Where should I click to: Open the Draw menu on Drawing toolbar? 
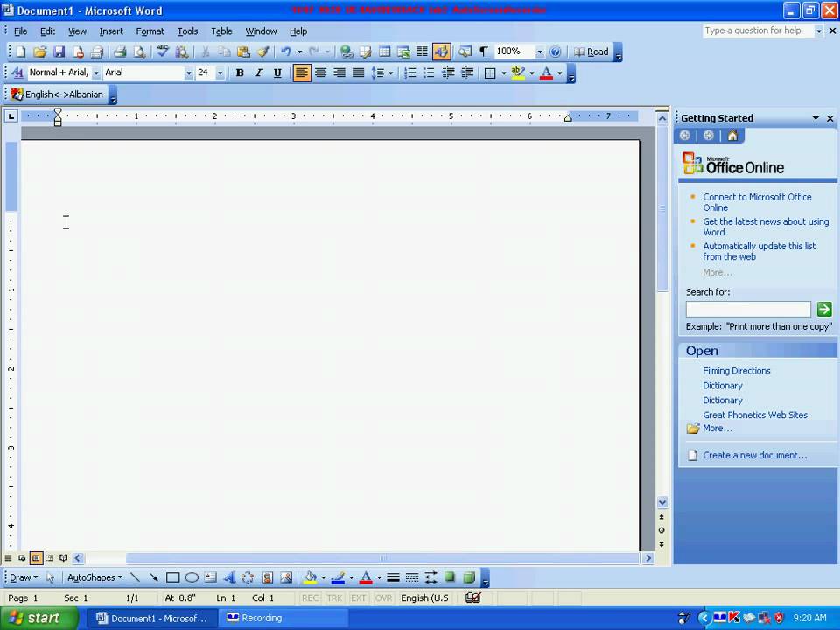[24, 577]
